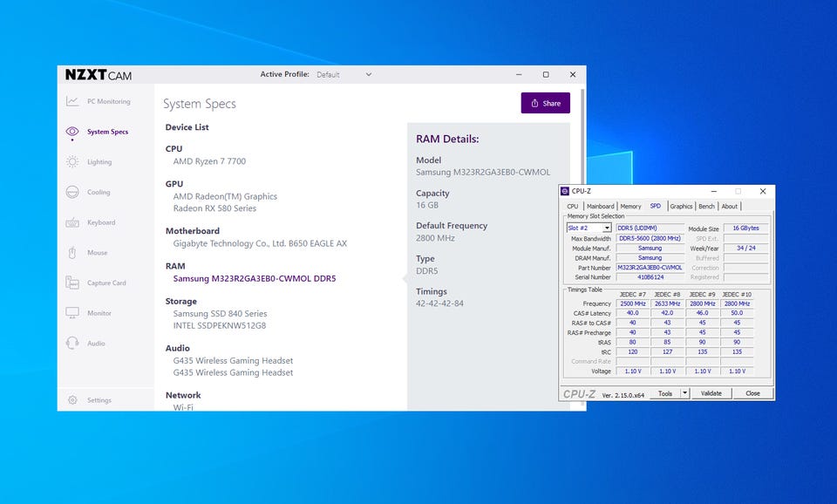Click the CPU-Z title bar app icon
The height and width of the screenshot is (504, 837).
click(565, 191)
